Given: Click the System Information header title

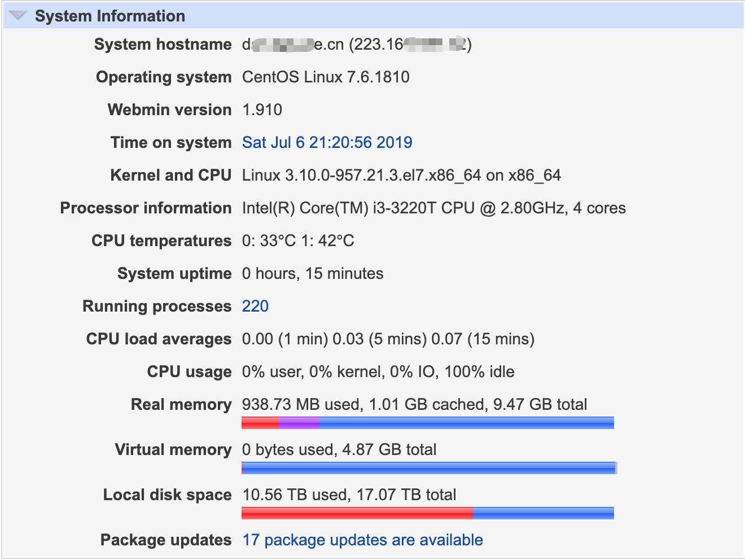Looking at the screenshot, I should pos(110,16).
